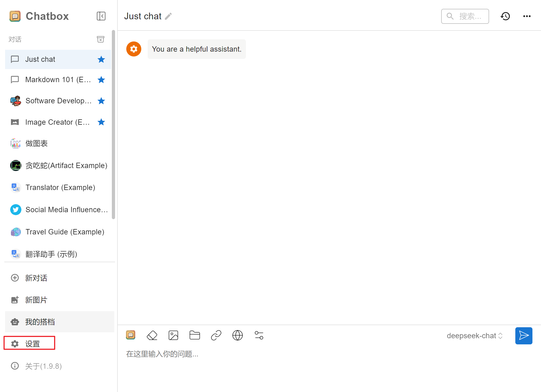Viewport: 541px width, 392px height.
Task: Open the 翻译助手 (示例) conversation
Action: [x=58, y=254]
